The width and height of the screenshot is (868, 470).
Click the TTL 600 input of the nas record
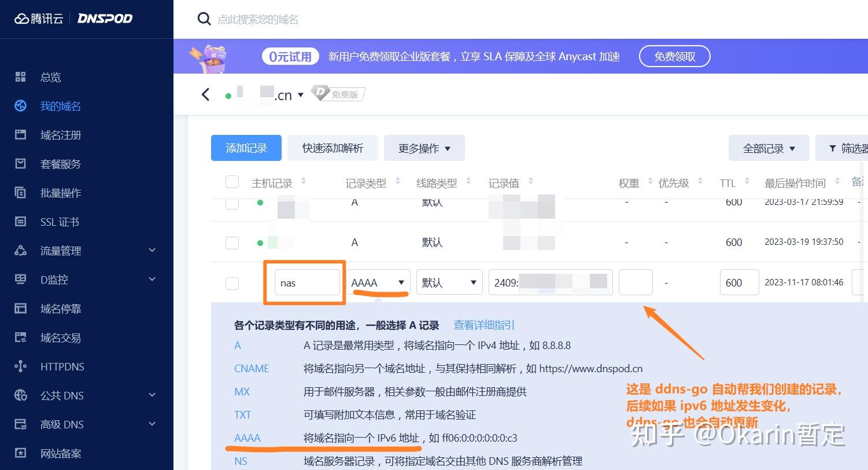pos(739,282)
